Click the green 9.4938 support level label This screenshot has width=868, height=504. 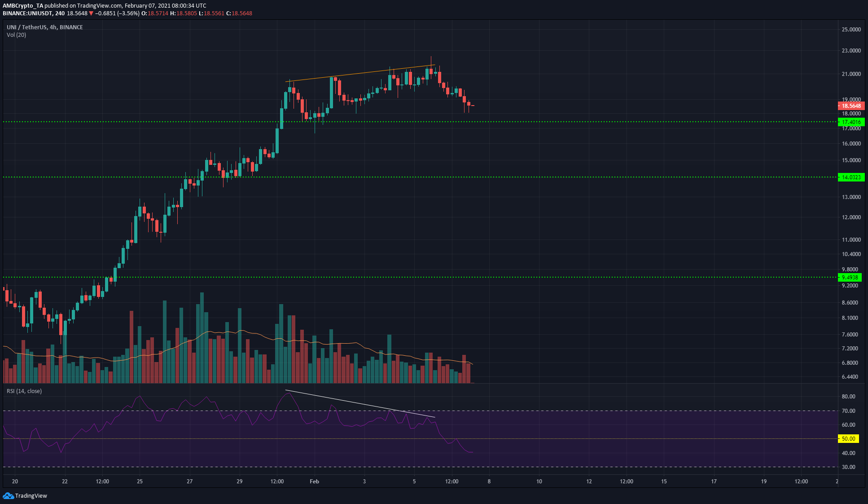coord(850,278)
